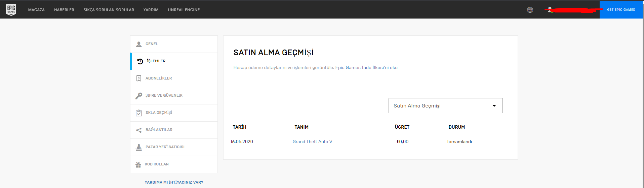Click YARDIMA MI İHTİYACINIZ VAR? link
644x188 pixels.
[x=174, y=182]
